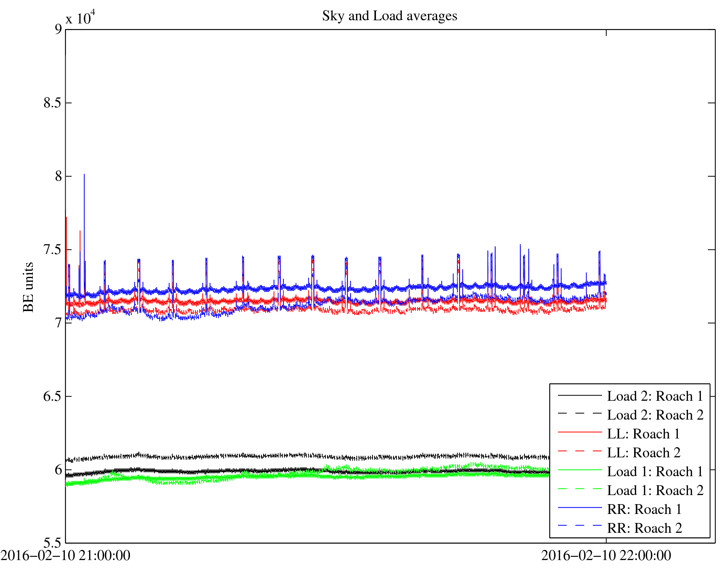The width and height of the screenshot is (725, 588).
Task: Pick 'Load 1: Roach 1' legend text
Action: [655, 472]
